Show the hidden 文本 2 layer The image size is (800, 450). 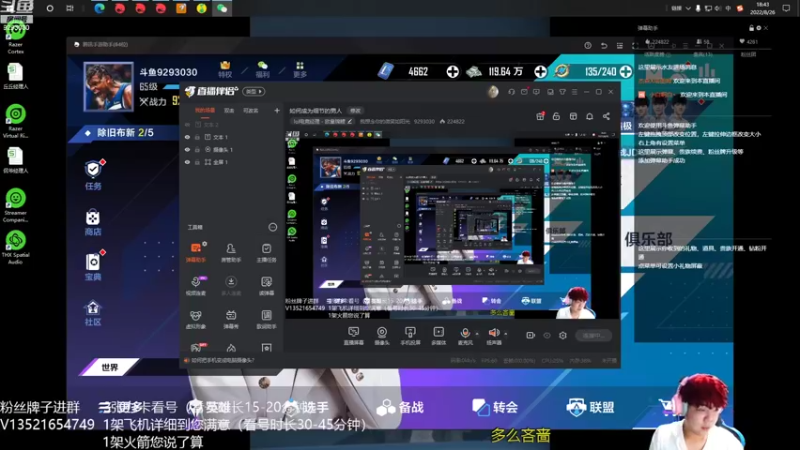[187, 124]
